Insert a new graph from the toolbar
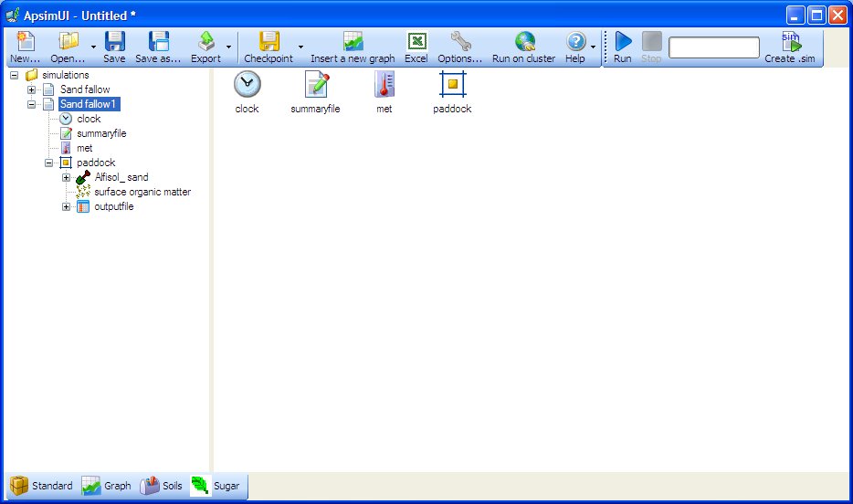Image resolution: width=853 pixels, height=504 pixels. [x=353, y=42]
